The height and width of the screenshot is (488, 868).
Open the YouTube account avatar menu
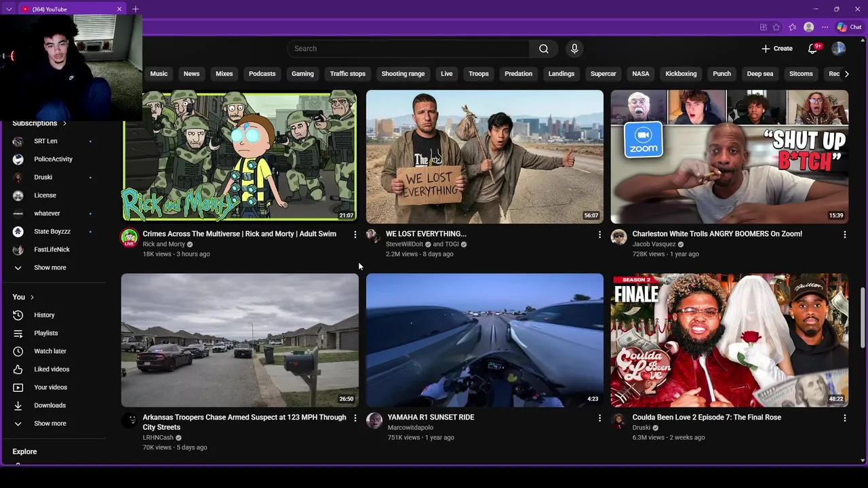click(839, 49)
